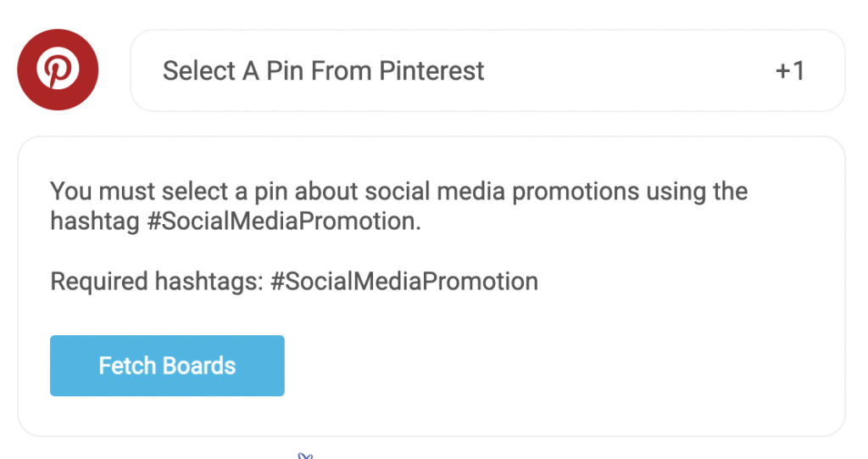Click the white P glyph inside Pinterest circle
This screenshot has height=459, width=868.
pyautogui.click(x=58, y=68)
